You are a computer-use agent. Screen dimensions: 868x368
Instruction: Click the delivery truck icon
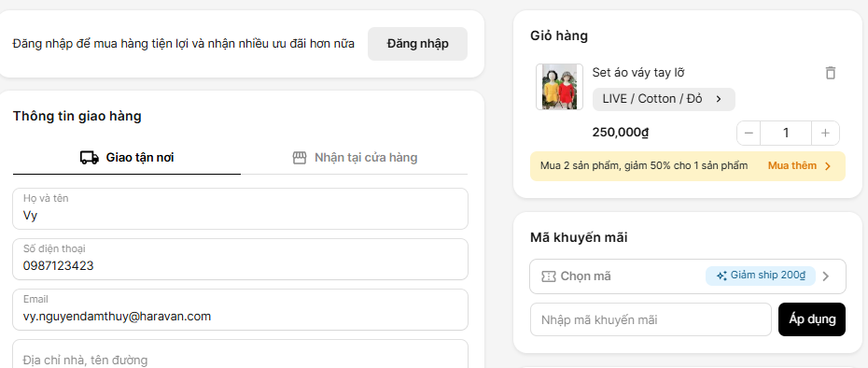click(x=89, y=158)
